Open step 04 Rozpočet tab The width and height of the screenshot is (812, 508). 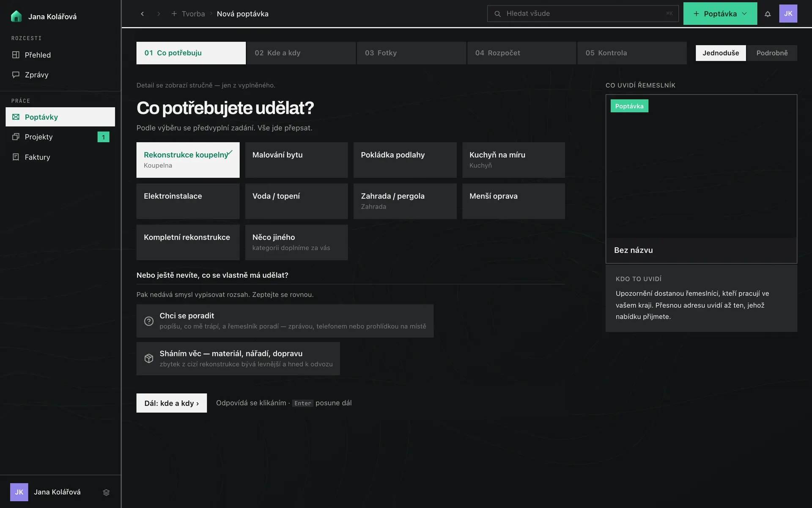tap(521, 53)
